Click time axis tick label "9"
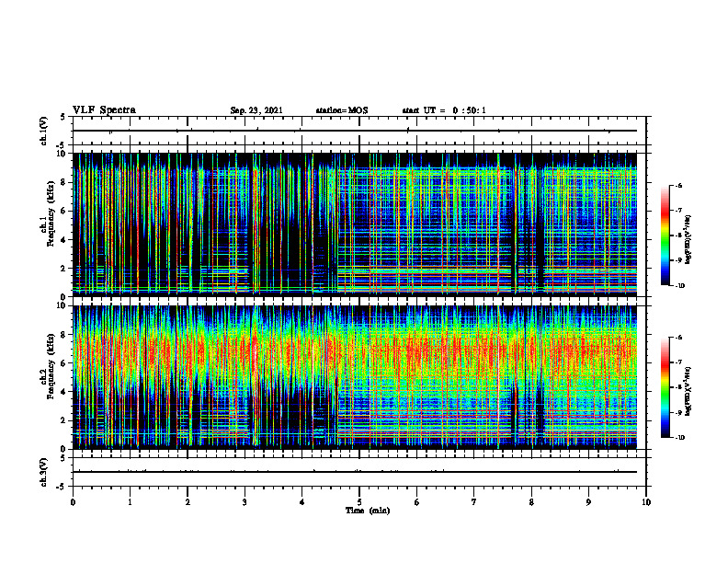 (x=588, y=502)
